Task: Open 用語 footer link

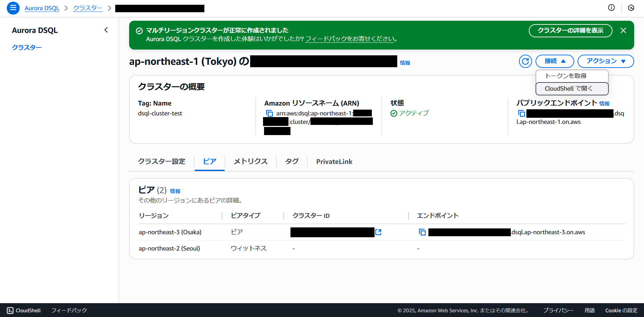Action: pyautogui.click(x=590, y=310)
